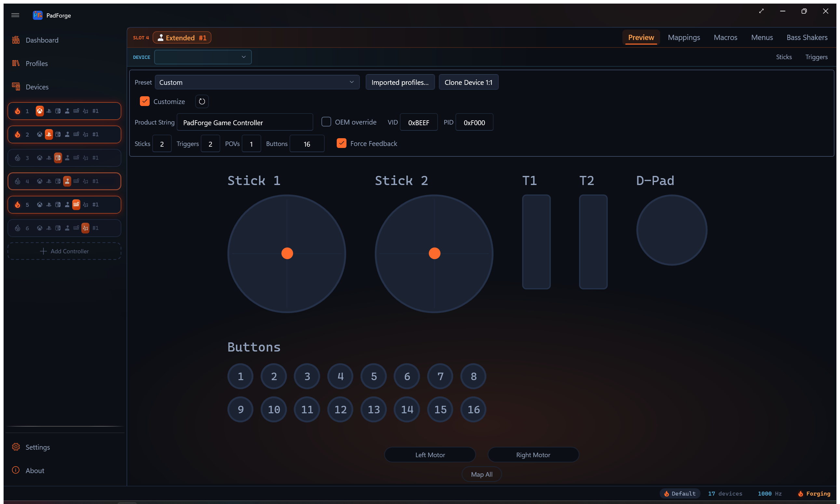The width and height of the screenshot is (840, 504).
Task: Uncheck the Customize checkbox
Action: (145, 101)
